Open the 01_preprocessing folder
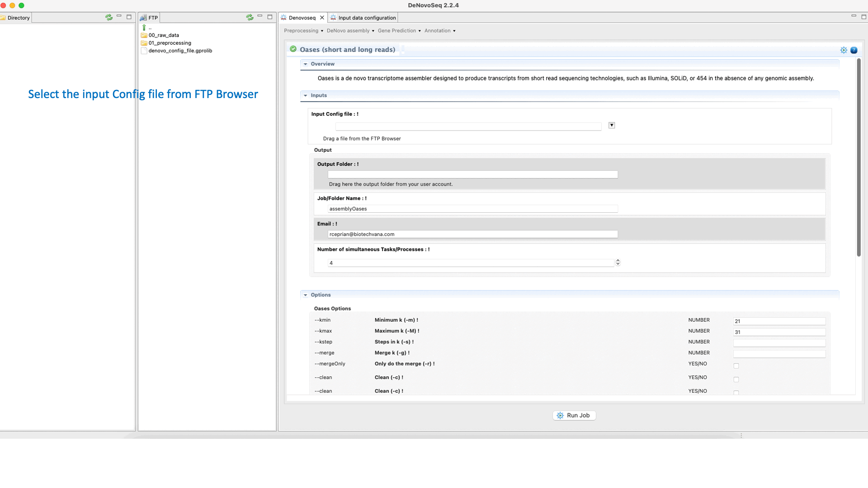Viewport: 868px width, 488px height. (170, 43)
